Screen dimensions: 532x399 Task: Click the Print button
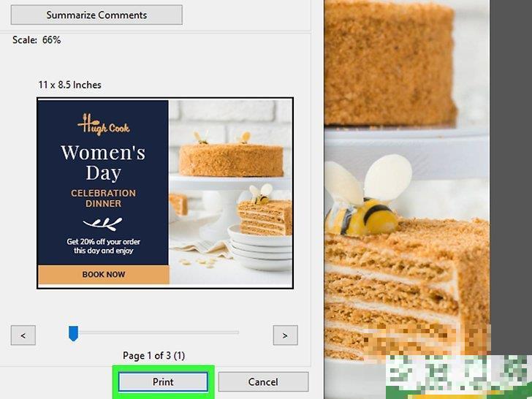click(163, 381)
